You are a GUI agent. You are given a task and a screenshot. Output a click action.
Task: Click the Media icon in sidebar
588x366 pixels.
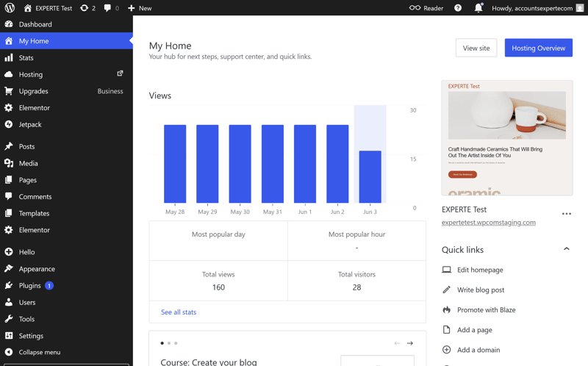click(9, 163)
